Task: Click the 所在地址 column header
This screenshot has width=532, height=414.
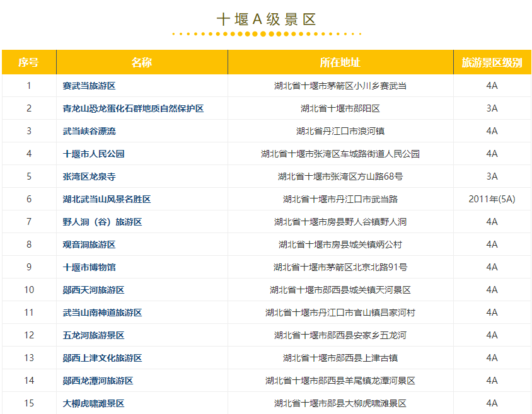Action: tap(340, 62)
